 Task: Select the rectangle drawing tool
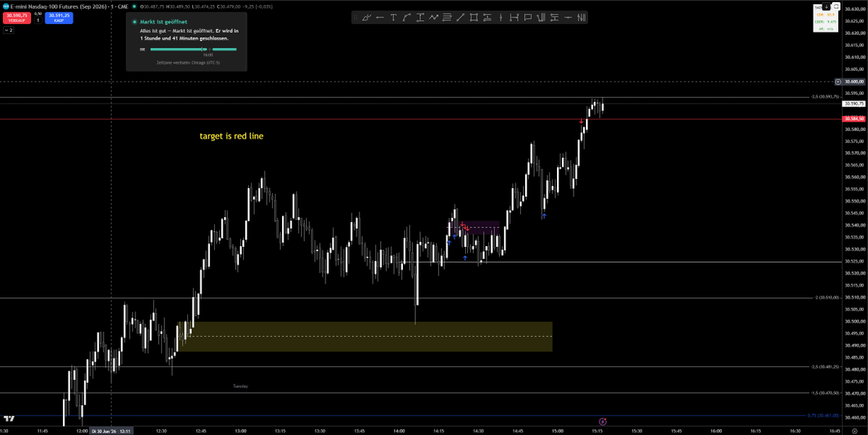coord(473,17)
